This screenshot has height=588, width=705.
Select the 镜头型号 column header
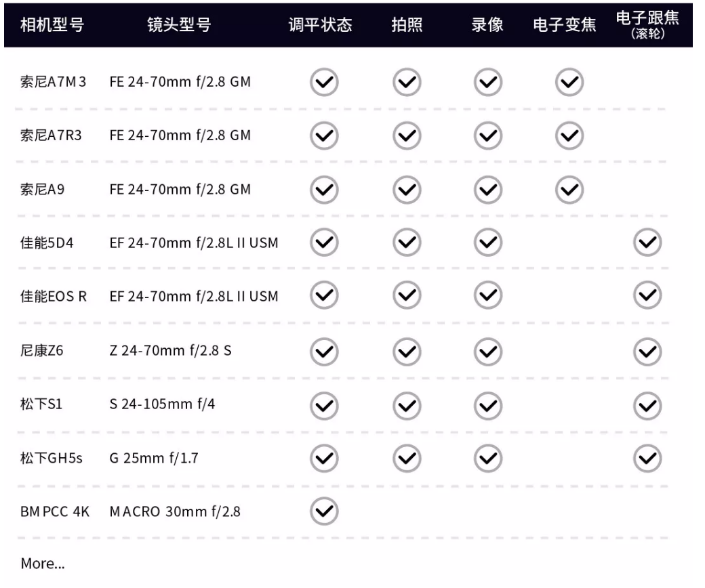[x=179, y=24]
